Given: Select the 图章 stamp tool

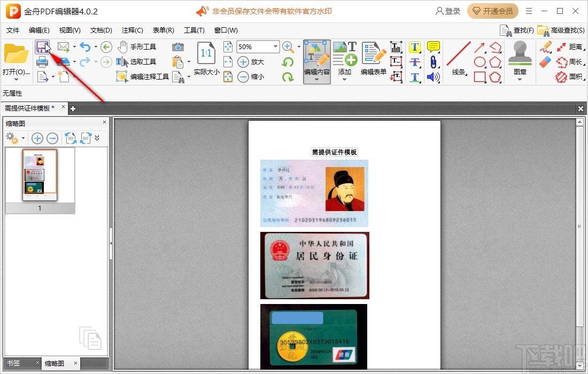Looking at the screenshot, I should click(x=519, y=53).
